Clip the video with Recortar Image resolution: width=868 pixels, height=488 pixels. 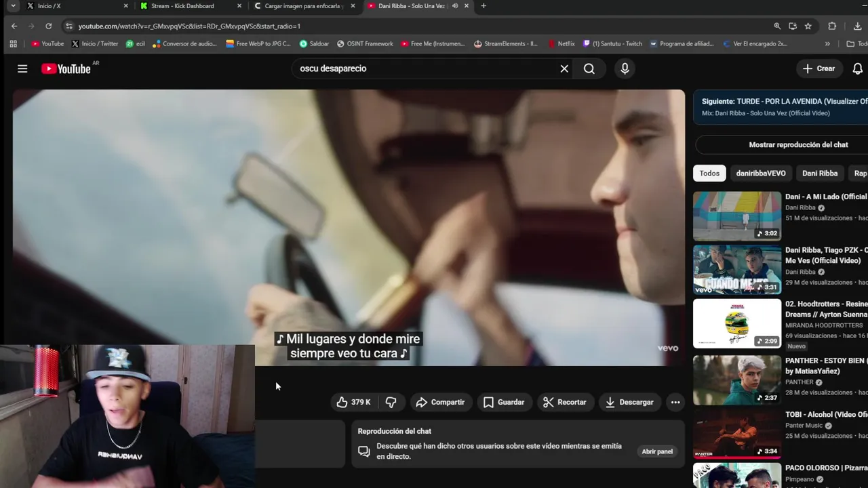[564, 402]
